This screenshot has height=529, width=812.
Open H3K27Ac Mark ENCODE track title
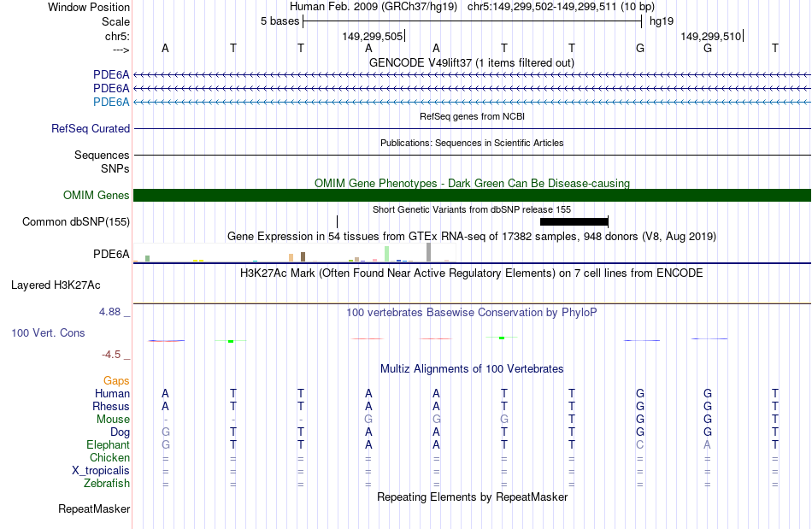472,273
